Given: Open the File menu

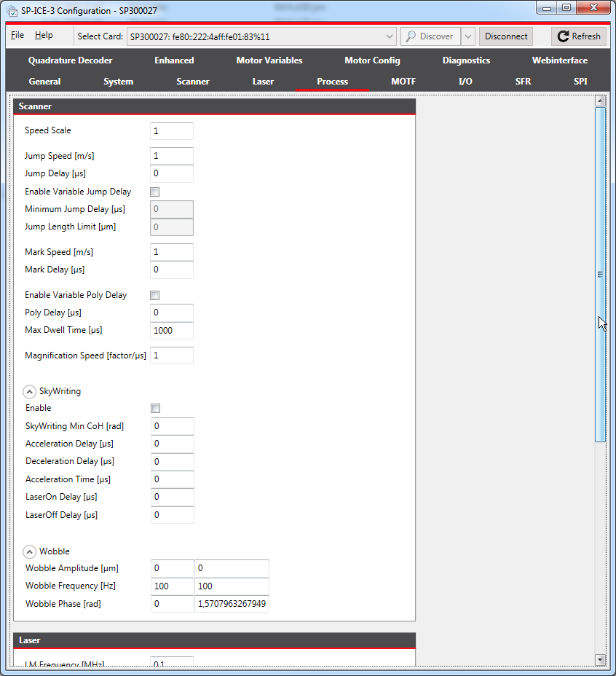Looking at the screenshot, I should (x=17, y=35).
